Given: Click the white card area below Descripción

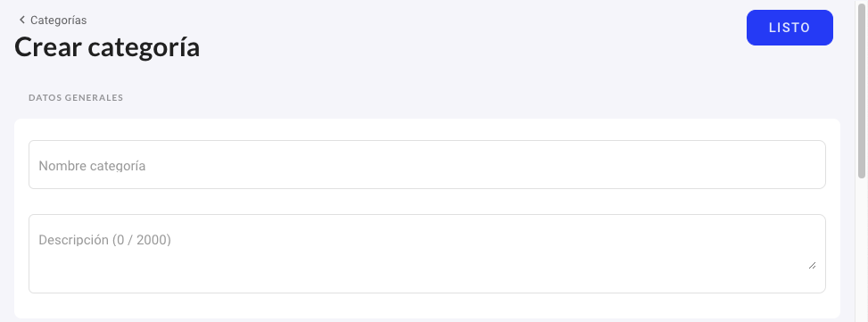Looking at the screenshot, I should (426, 305).
